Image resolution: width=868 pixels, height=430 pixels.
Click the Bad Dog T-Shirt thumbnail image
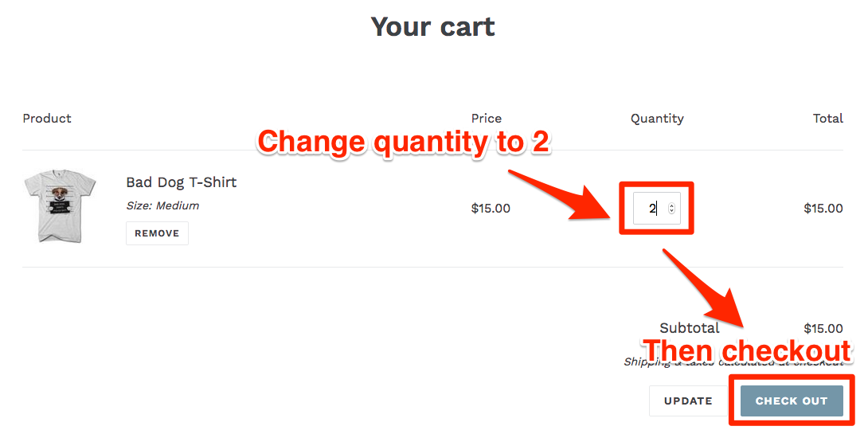60,208
